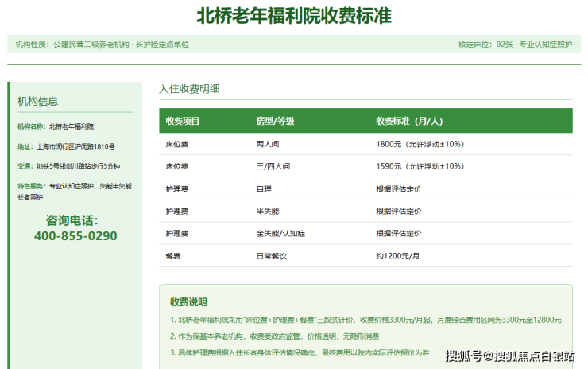The image size is (588, 369).
Task: Click the 收费项目 column header
Action: (x=183, y=121)
